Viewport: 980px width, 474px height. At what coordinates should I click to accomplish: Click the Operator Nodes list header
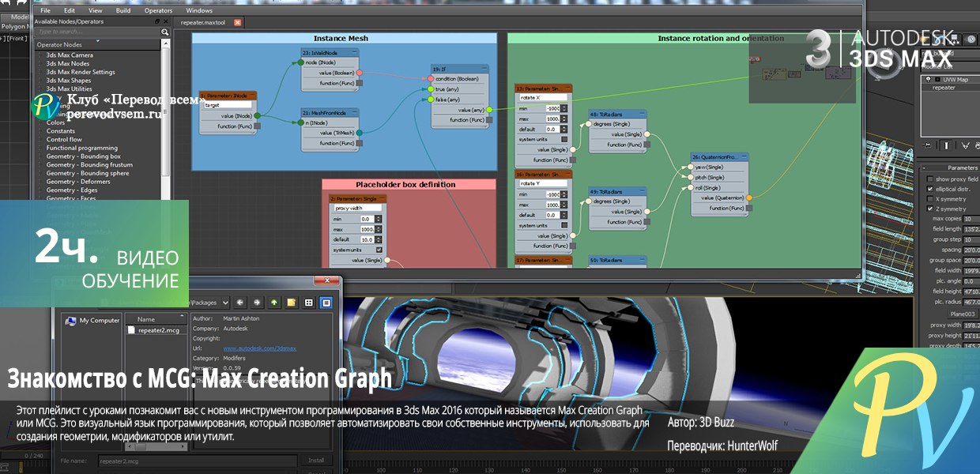coord(97,45)
